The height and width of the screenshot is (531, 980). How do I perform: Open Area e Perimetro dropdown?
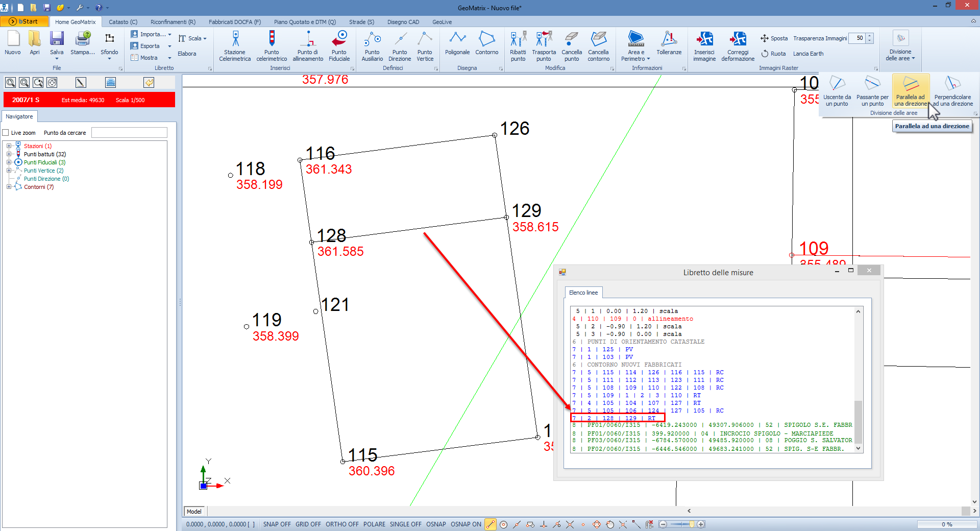click(x=635, y=45)
